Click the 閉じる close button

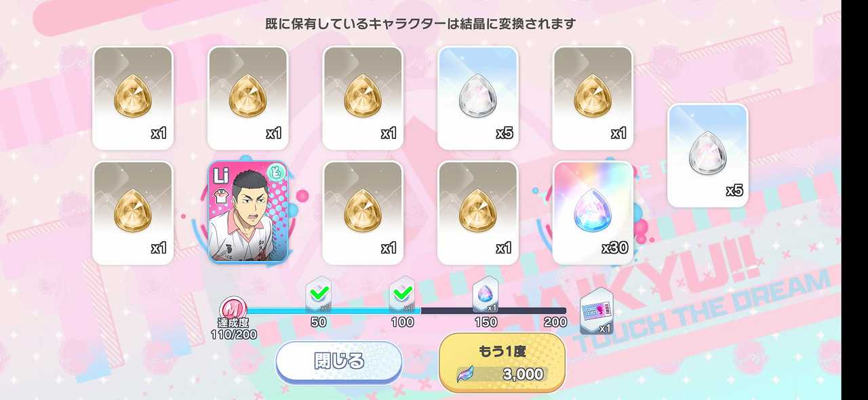(x=339, y=362)
